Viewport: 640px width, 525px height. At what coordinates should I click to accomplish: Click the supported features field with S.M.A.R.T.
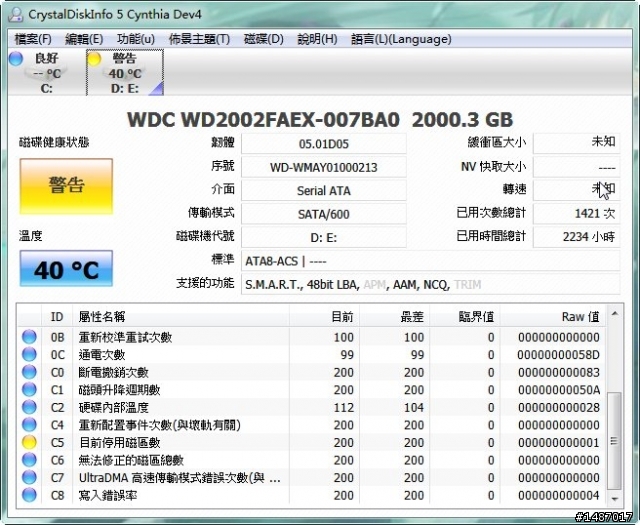pos(431,284)
